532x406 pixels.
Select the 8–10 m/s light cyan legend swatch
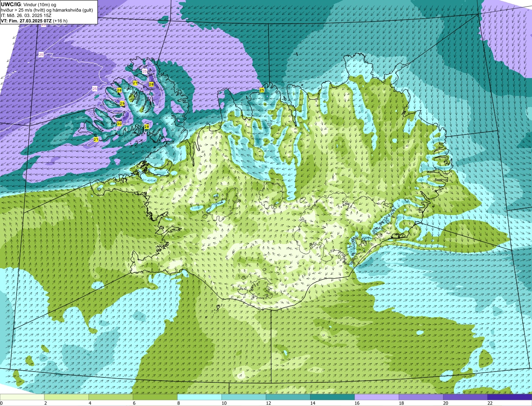(x=199, y=397)
